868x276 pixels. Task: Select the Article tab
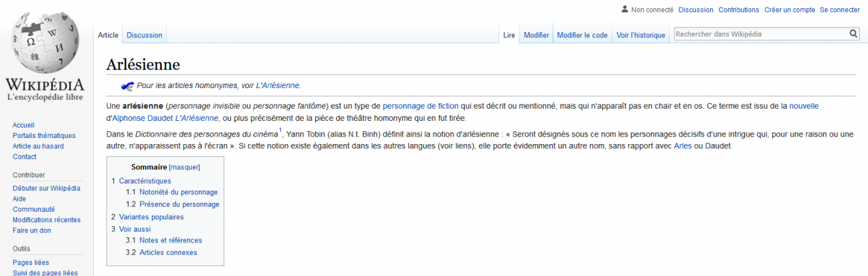click(108, 35)
